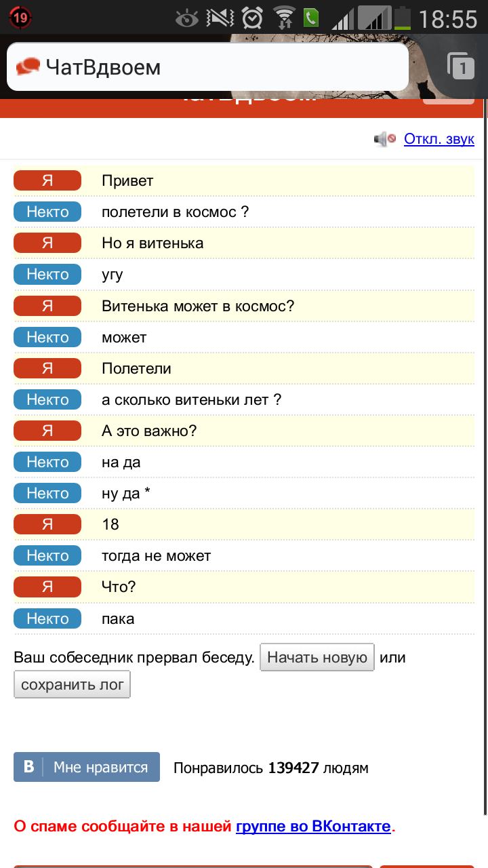Tap the alarm clock status icon
The image size is (488, 868).
(x=253, y=18)
